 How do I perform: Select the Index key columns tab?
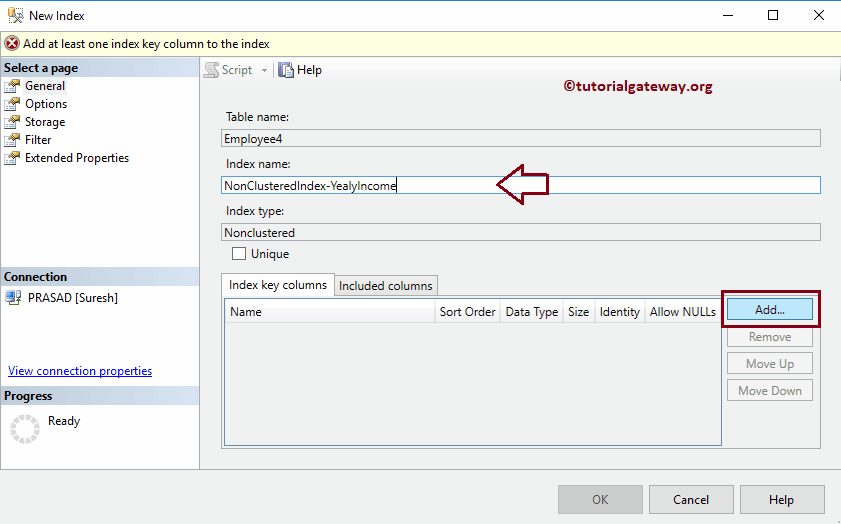point(278,285)
